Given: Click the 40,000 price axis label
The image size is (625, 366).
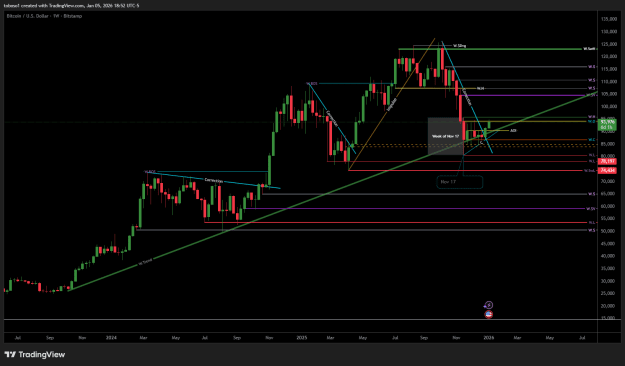Looking at the screenshot, I should coord(609,256).
